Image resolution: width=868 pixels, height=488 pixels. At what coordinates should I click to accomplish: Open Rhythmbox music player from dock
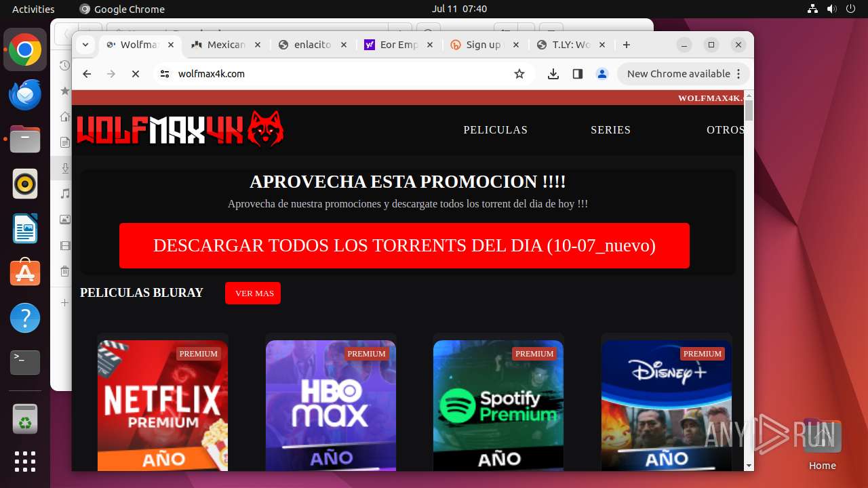[x=25, y=184]
